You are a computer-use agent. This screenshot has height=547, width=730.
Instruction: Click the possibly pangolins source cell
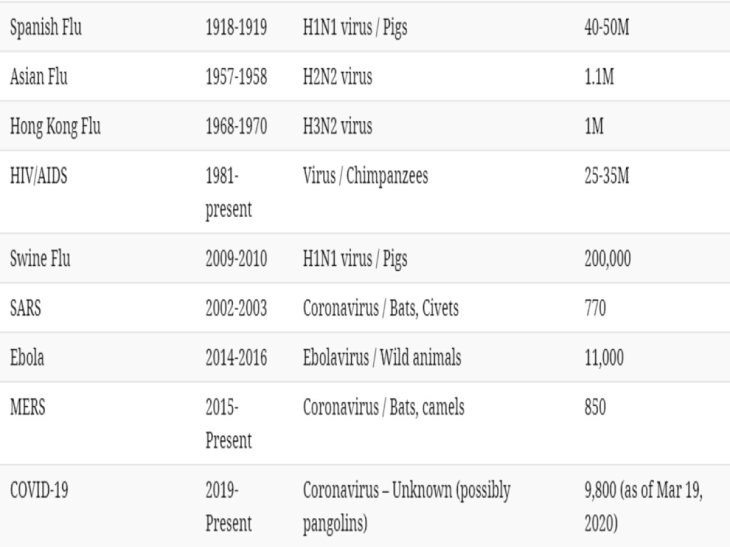click(406, 506)
